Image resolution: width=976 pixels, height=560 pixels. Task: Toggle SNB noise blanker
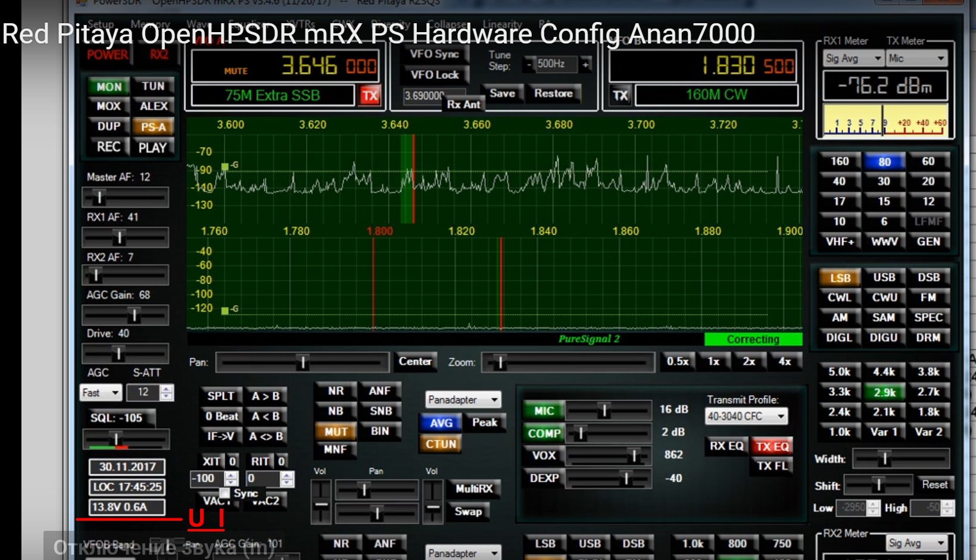coord(380,411)
